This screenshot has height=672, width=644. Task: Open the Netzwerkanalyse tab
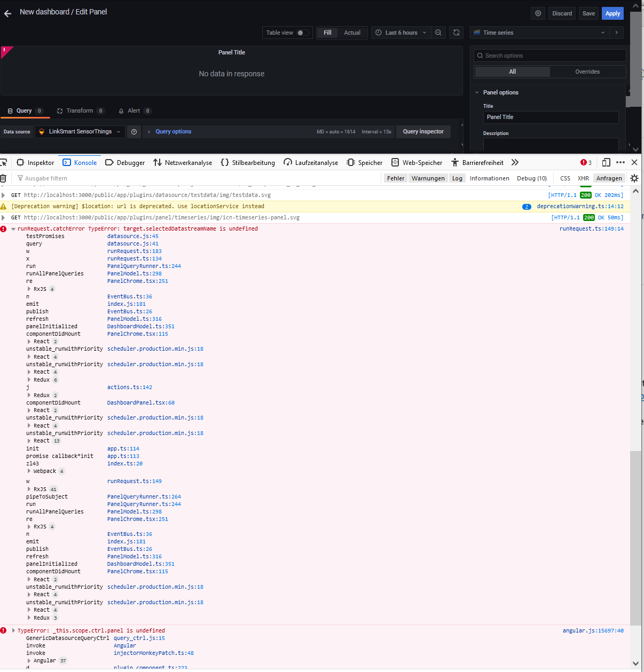click(x=183, y=162)
